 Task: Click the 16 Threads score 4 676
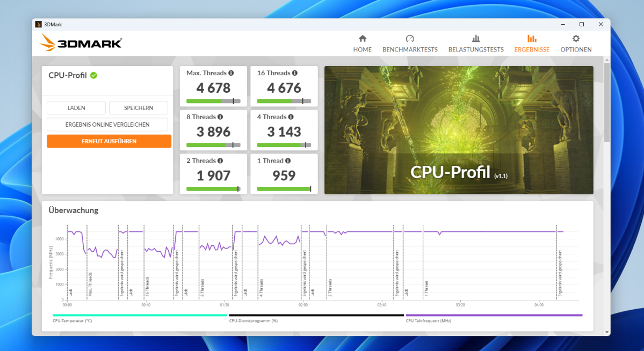pyautogui.click(x=284, y=88)
